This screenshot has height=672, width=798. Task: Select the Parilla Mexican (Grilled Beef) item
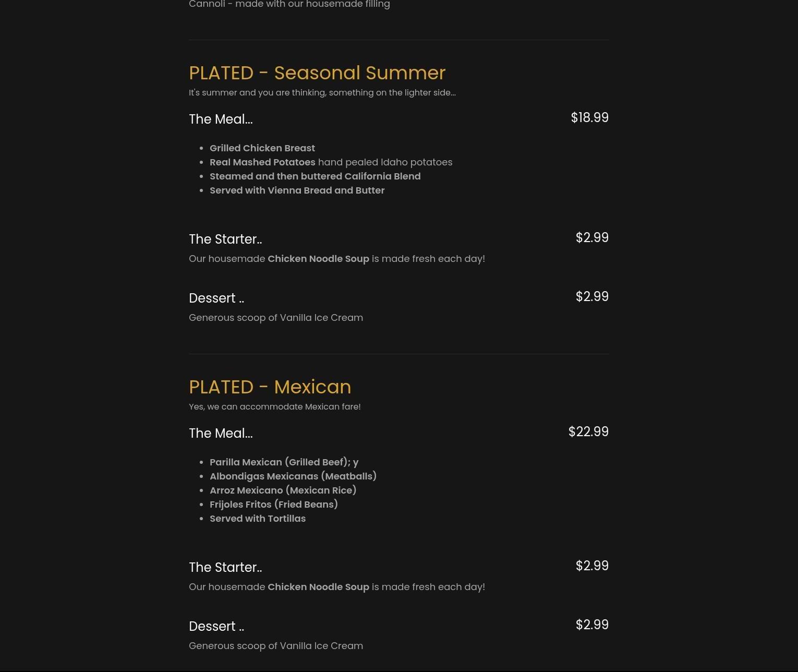click(284, 462)
